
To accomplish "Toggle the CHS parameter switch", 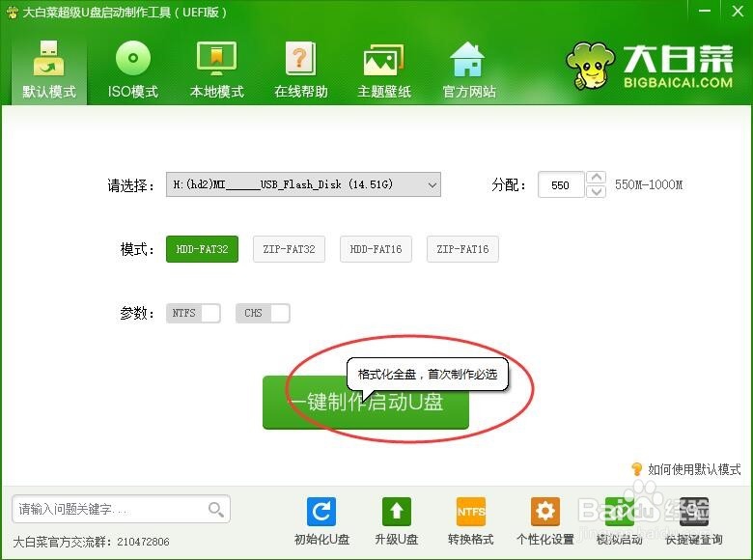I will 263,313.
